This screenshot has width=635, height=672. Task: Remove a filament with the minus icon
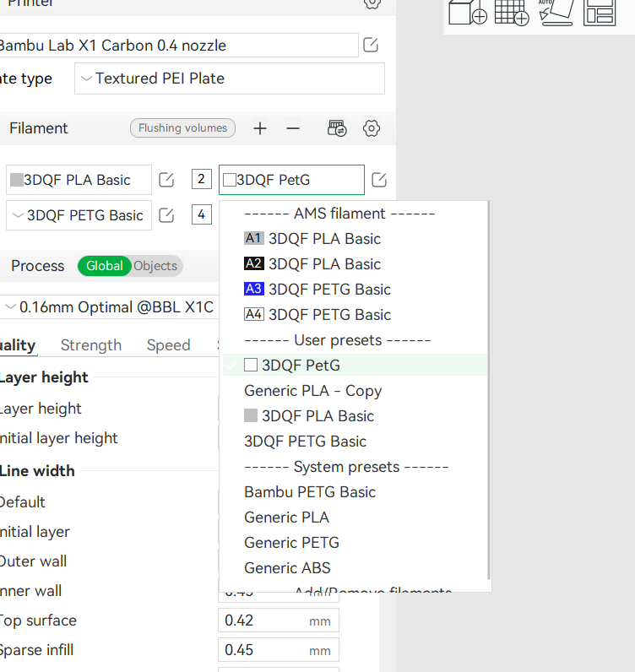click(x=293, y=128)
